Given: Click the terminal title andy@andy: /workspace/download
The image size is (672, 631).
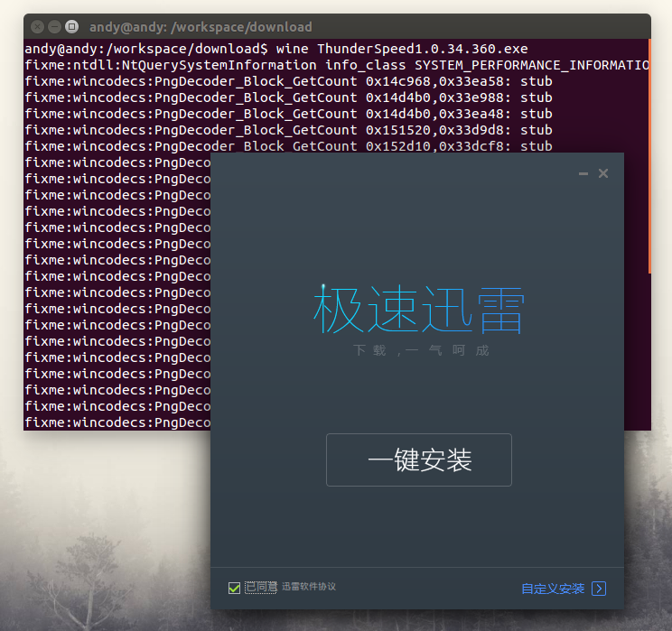Looking at the screenshot, I should [201, 27].
